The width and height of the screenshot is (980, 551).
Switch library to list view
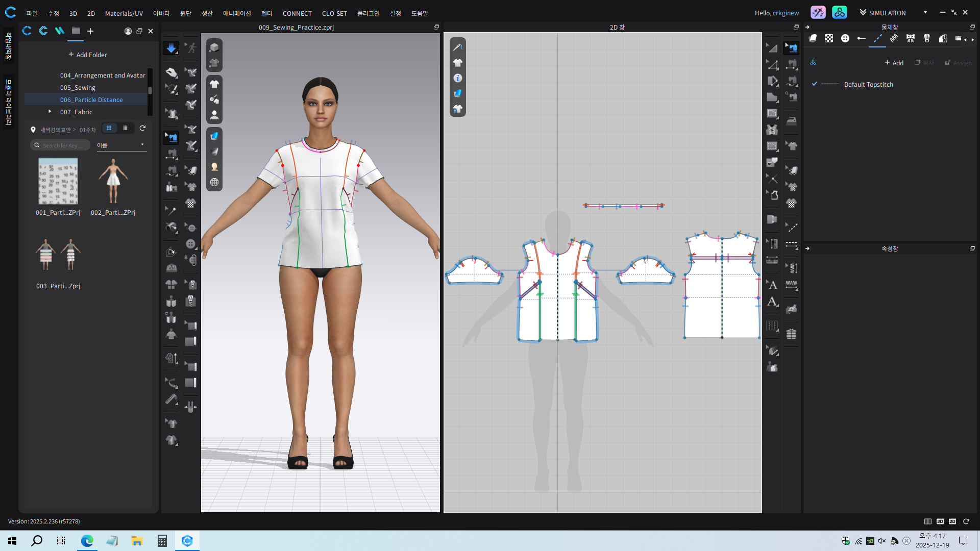[x=125, y=128]
